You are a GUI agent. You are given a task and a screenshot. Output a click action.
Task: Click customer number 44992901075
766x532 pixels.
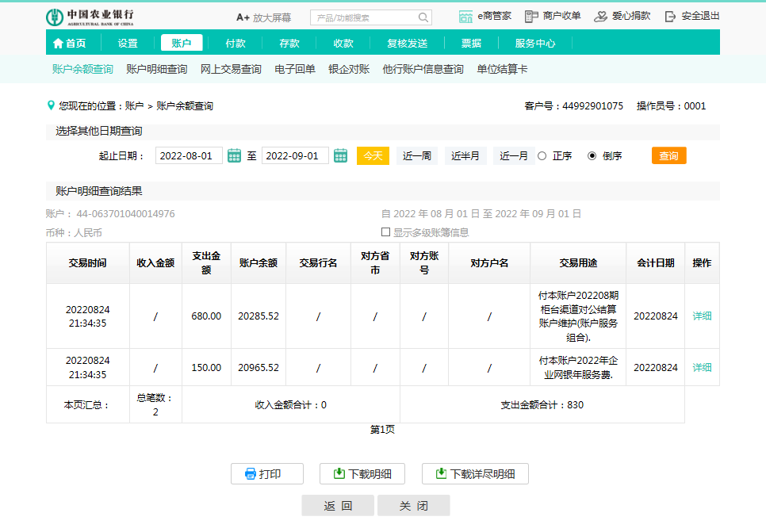592,106
